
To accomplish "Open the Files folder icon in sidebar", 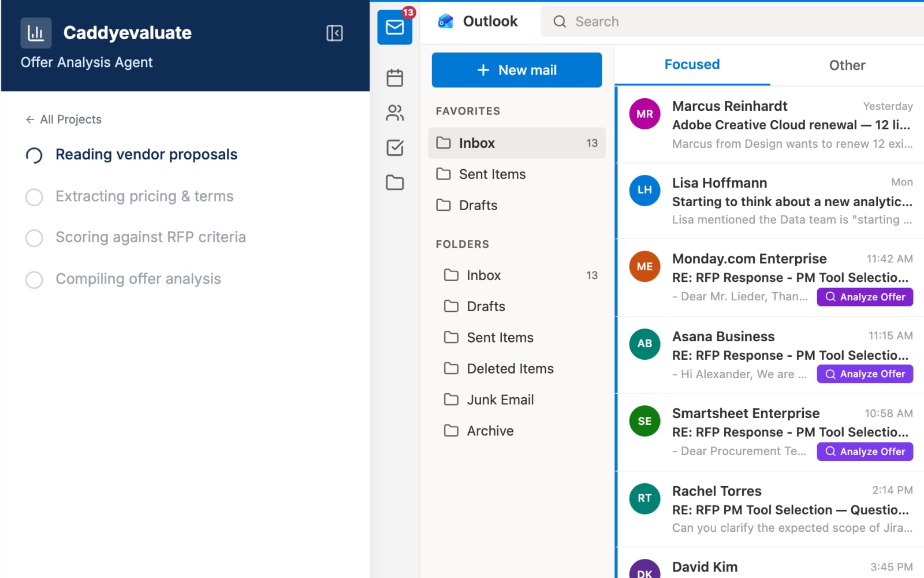I will (x=395, y=182).
